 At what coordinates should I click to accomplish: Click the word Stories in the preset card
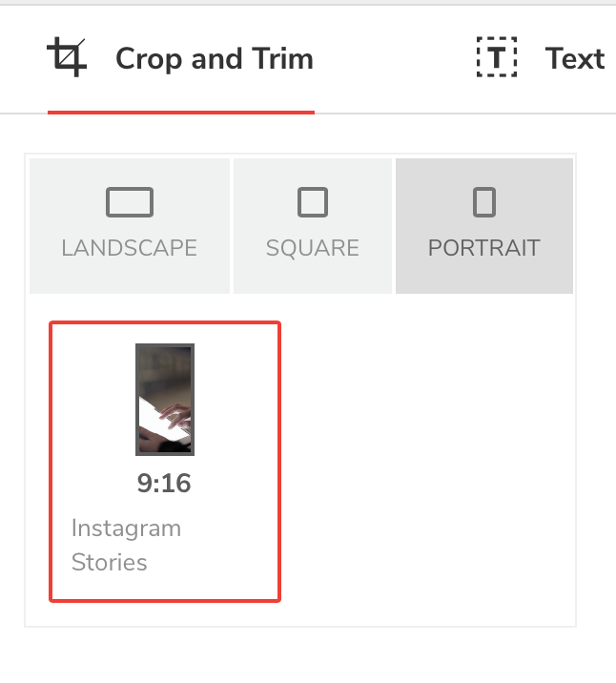point(110,562)
